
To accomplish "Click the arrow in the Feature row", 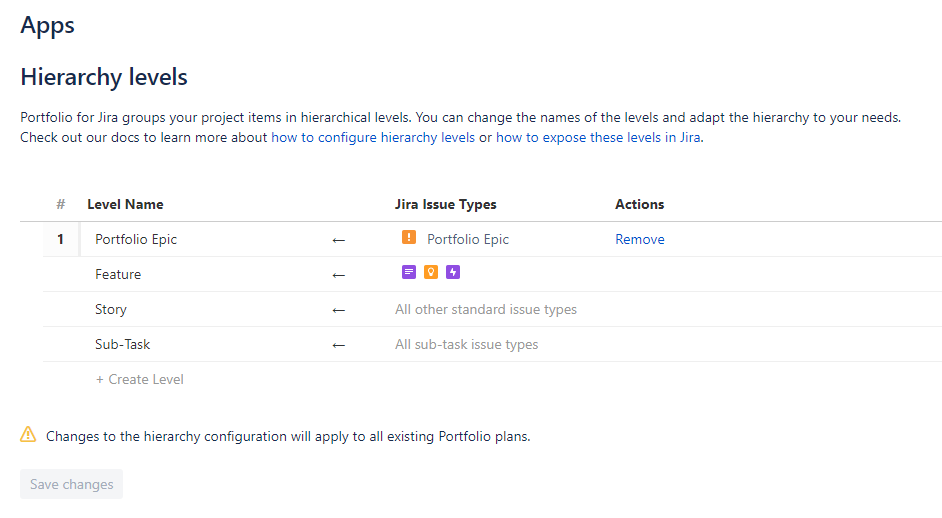I will (339, 275).
